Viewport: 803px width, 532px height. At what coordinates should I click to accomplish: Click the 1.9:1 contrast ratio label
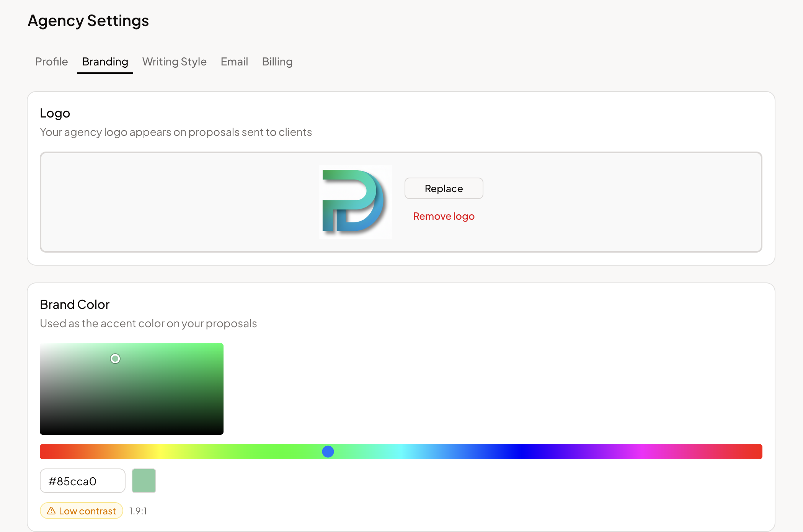click(138, 511)
